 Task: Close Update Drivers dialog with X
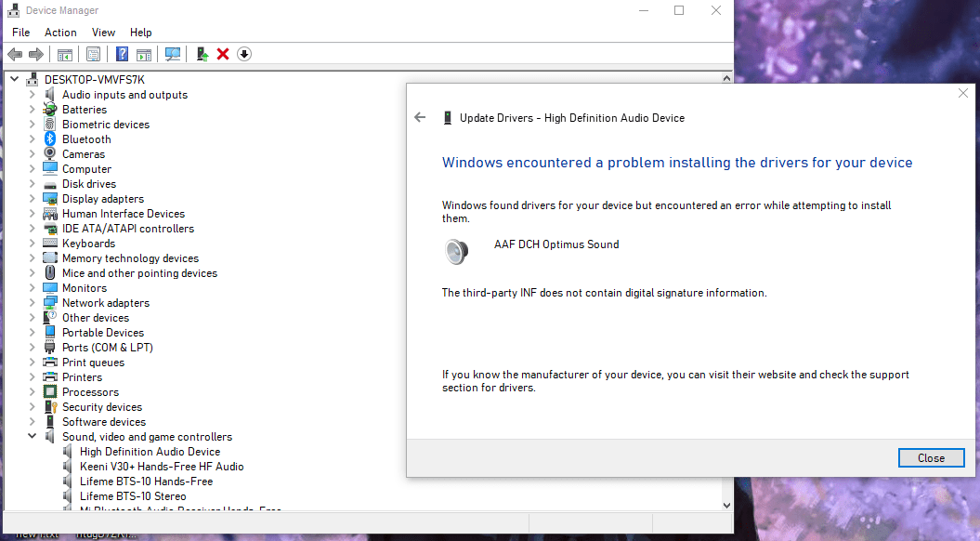click(x=963, y=93)
